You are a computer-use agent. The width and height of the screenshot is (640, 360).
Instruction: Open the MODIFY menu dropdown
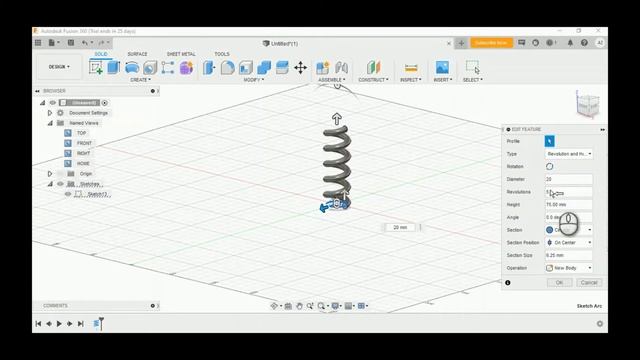coord(253,80)
